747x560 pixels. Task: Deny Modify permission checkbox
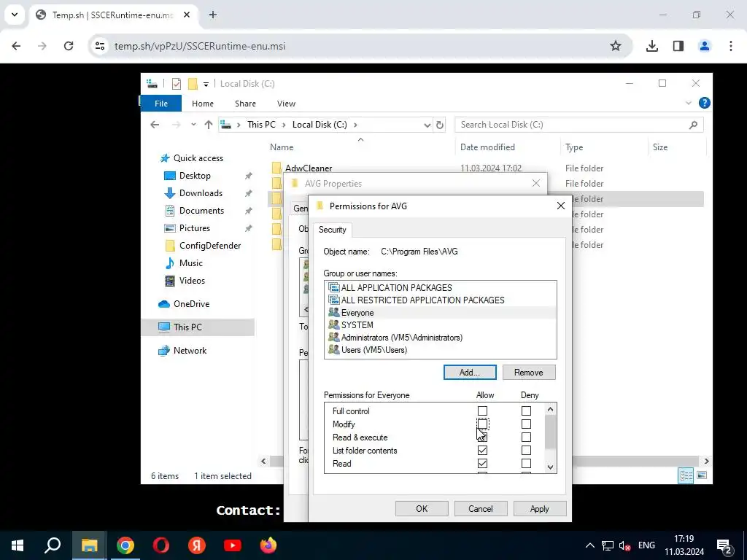tap(526, 424)
